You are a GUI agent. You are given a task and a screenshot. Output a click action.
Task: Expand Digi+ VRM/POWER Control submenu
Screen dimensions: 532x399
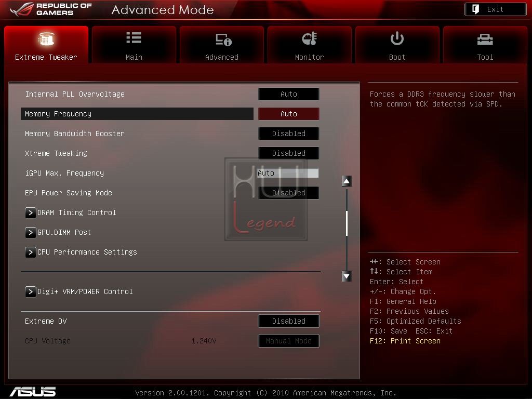click(x=85, y=292)
